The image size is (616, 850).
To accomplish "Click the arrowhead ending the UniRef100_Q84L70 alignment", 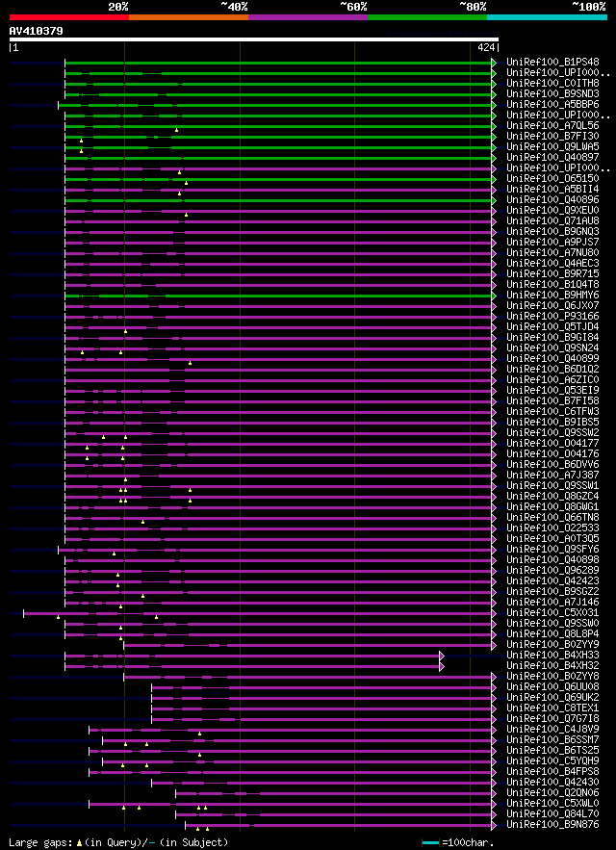I will coord(494,814).
